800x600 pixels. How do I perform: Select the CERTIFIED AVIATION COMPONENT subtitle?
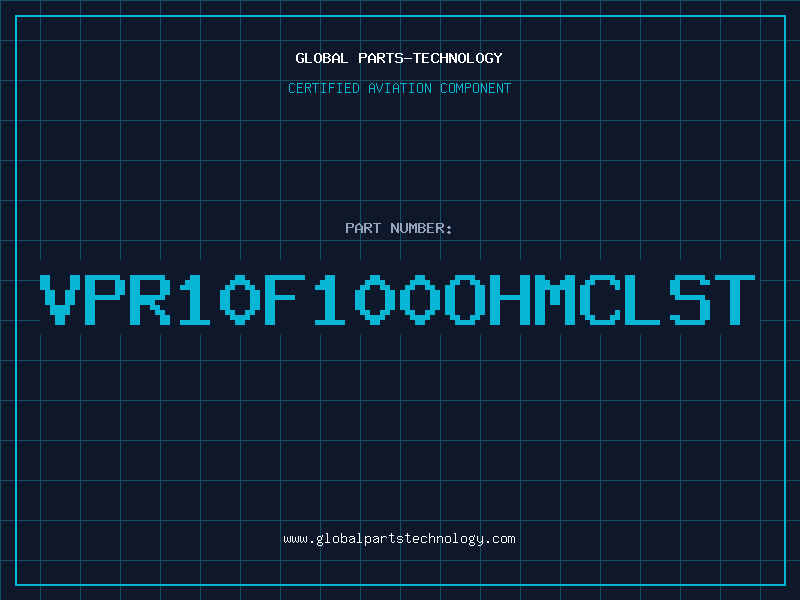[399, 88]
